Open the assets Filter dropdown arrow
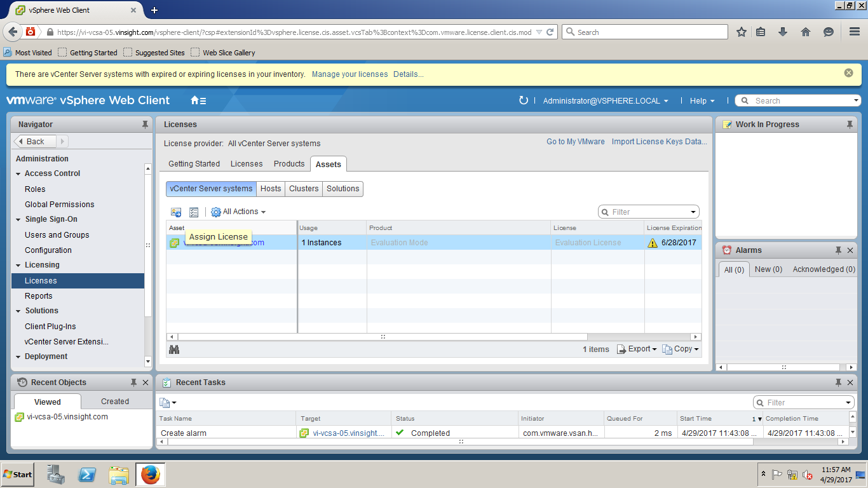868x488 pixels. 693,212
